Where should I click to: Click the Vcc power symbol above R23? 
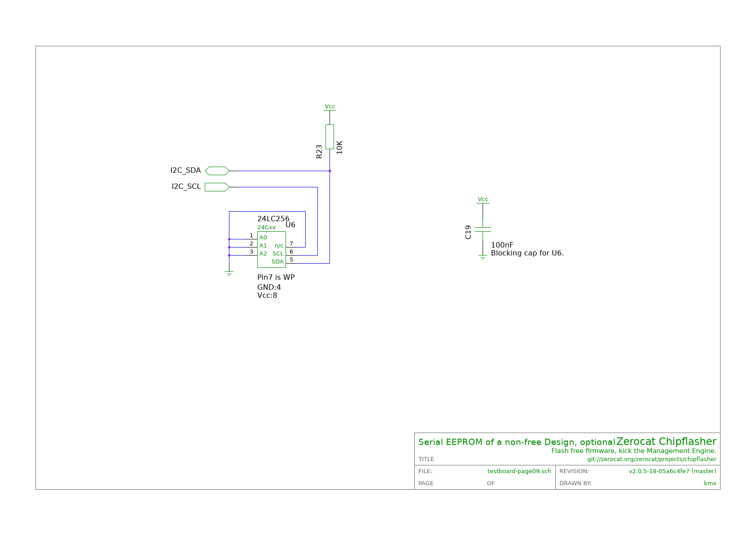pyautogui.click(x=330, y=107)
